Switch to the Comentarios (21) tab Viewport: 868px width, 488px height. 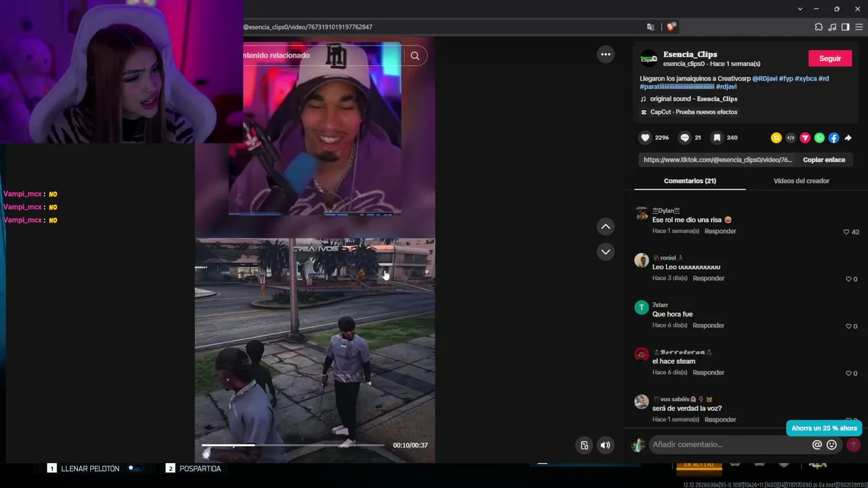point(690,181)
